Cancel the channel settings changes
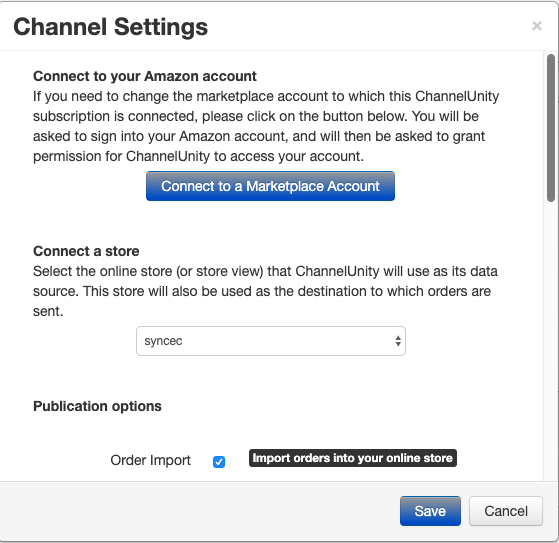Image resolution: width=559 pixels, height=543 pixels. [x=506, y=511]
